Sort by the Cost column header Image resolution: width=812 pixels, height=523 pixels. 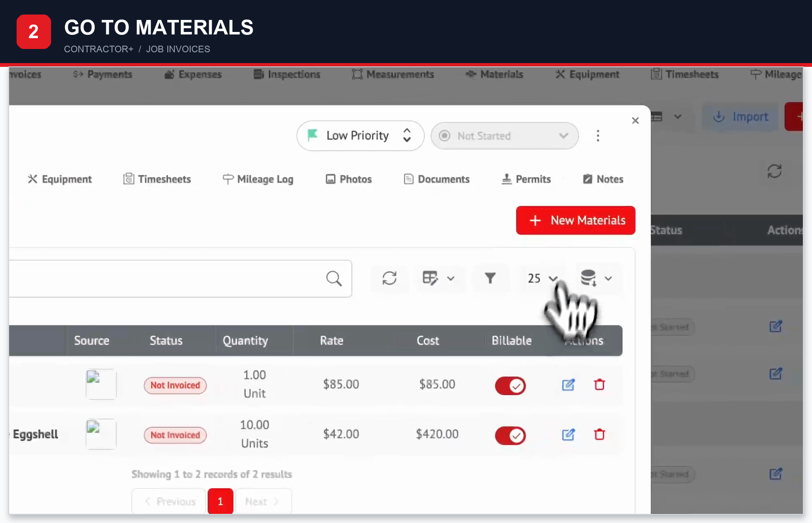428,341
